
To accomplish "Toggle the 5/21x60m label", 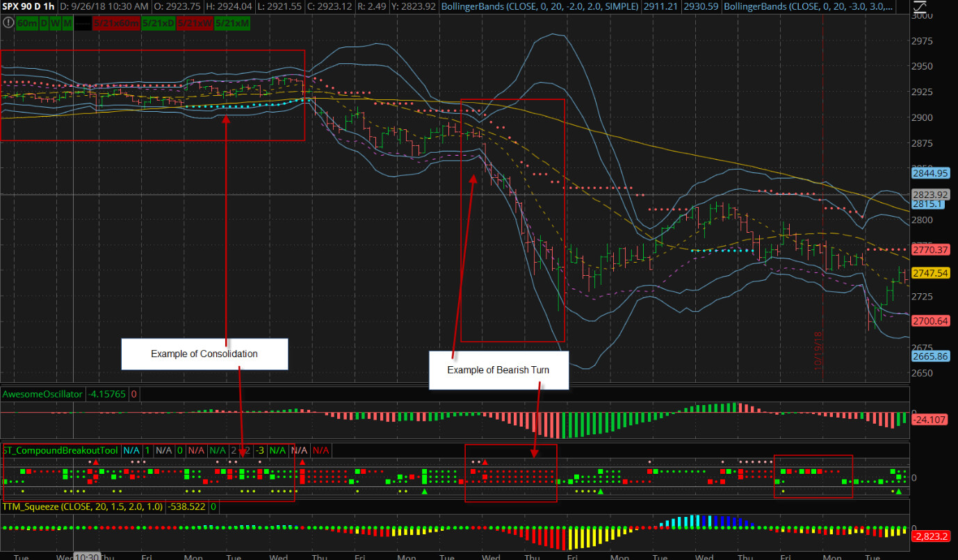I will [115, 23].
